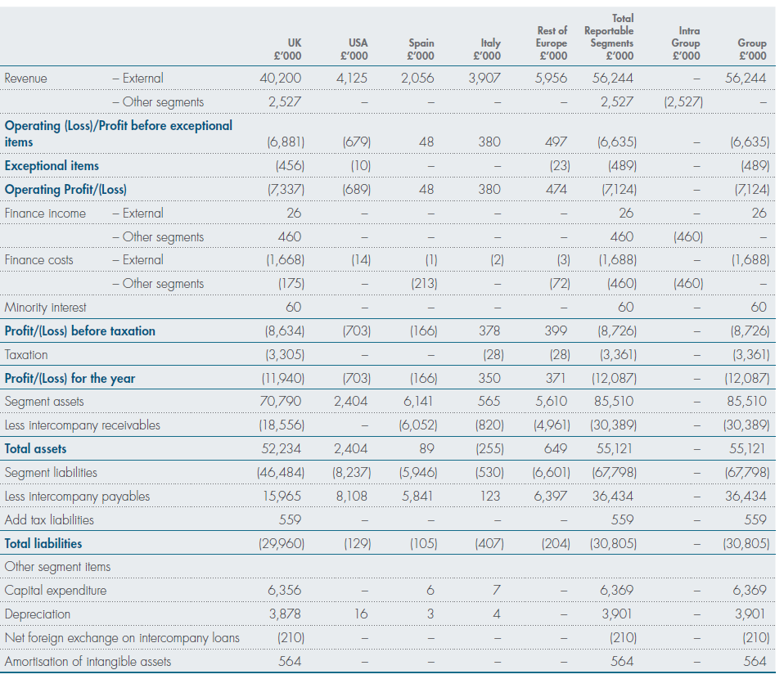The image size is (784, 679).
Task: Select UK external revenue value 40,200
Action: (281, 79)
